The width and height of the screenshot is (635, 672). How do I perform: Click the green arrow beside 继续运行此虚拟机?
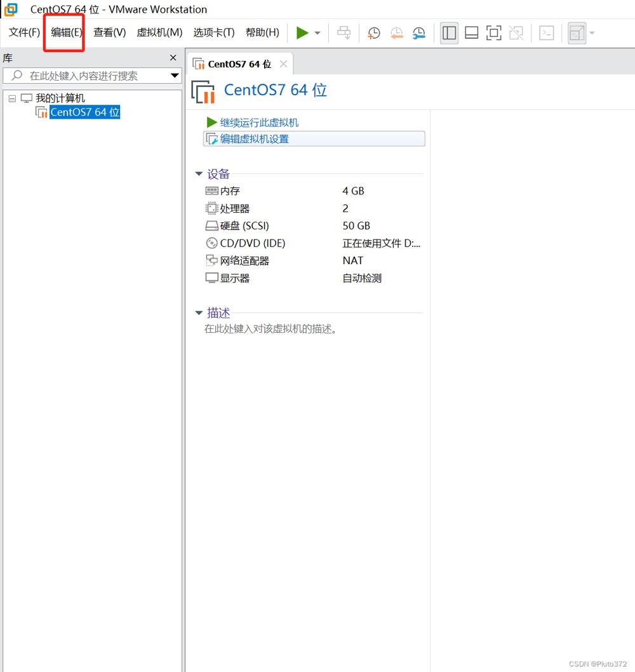(211, 123)
